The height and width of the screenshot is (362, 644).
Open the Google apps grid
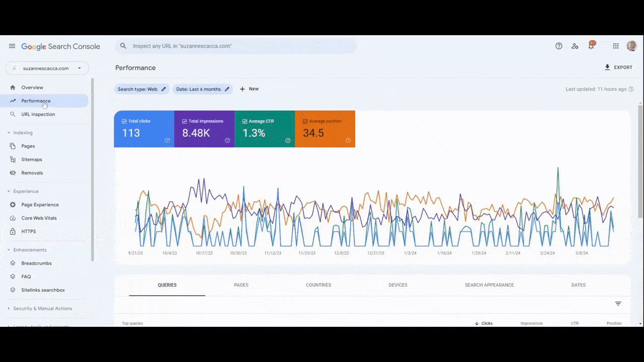[x=615, y=46]
